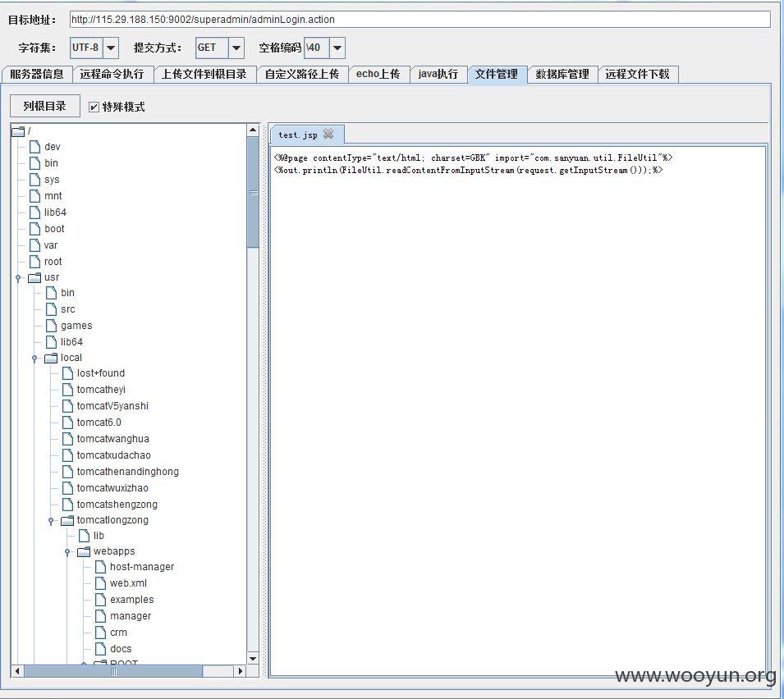The width and height of the screenshot is (784, 699).
Task: Click the usr open folder icon
Action: click(x=34, y=277)
